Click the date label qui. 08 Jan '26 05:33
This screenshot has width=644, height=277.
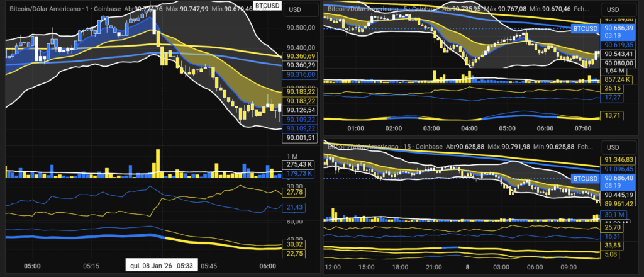(x=162, y=266)
